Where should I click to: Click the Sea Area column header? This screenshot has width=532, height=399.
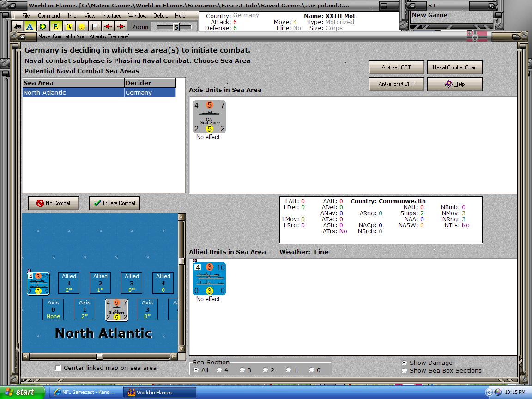click(73, 83)
